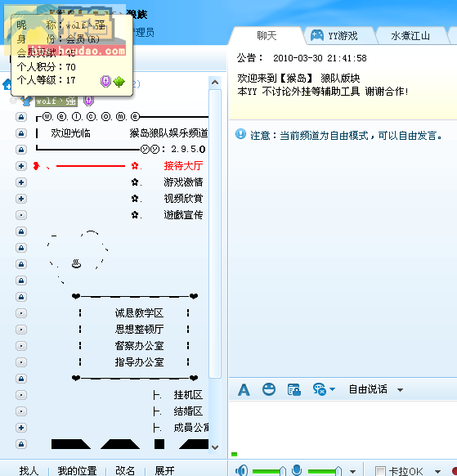Click lock icon of 欢迎光临 row

click(x=21, y=133)
